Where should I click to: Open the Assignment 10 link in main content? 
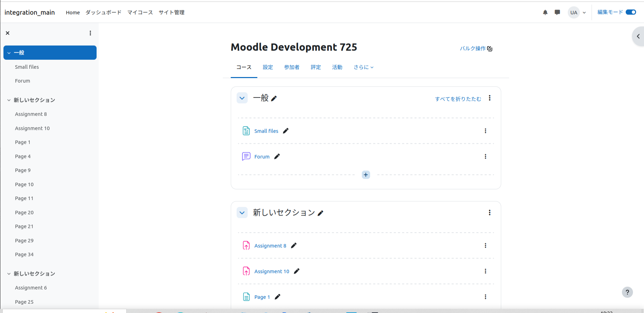tap(272, 271)
